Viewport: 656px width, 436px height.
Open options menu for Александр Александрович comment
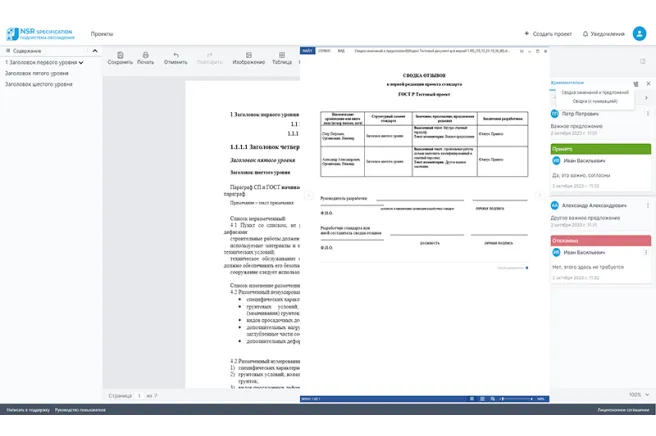[648, 205]
